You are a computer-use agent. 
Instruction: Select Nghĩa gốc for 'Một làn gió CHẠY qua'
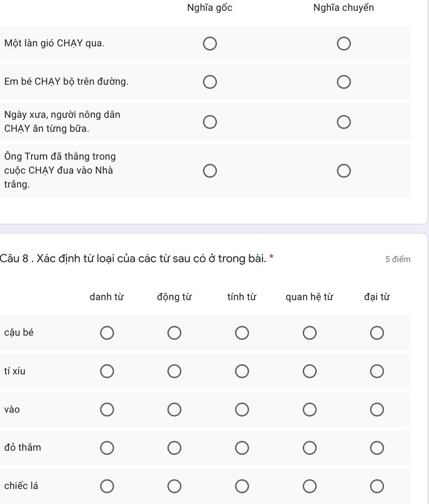[x=210, y=44]
